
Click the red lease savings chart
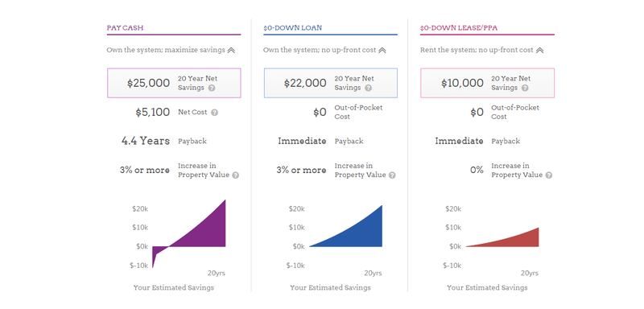[x=502, y=237]
